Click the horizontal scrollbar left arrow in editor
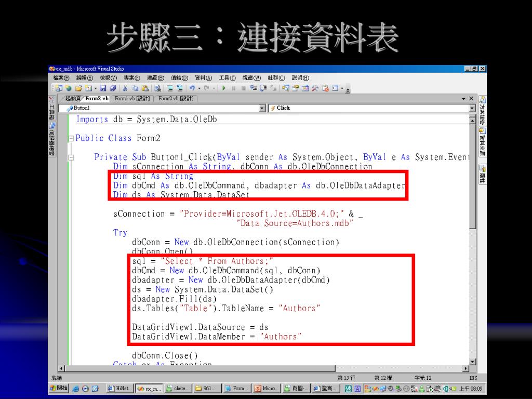 pos(62,368)
